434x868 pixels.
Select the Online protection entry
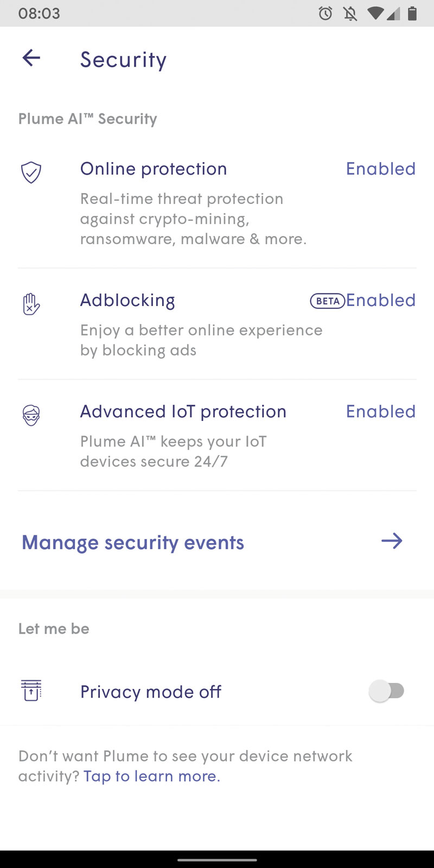point(217,203)
